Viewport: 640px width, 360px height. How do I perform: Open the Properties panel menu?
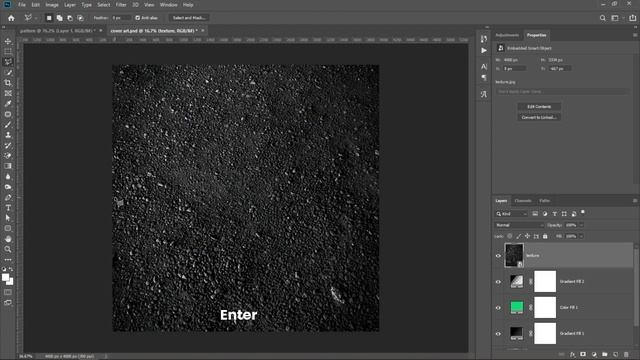coord(635,35)
